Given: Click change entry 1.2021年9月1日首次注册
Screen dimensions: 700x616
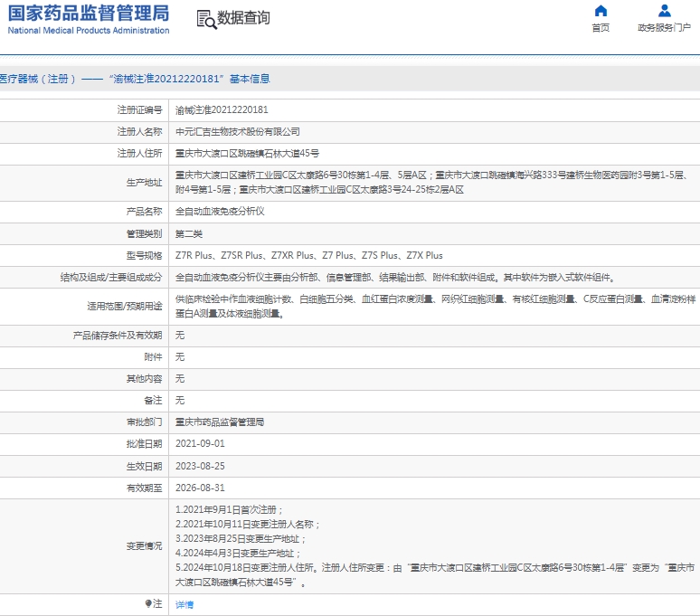Looking at the screenshot, I should (230, 510).
